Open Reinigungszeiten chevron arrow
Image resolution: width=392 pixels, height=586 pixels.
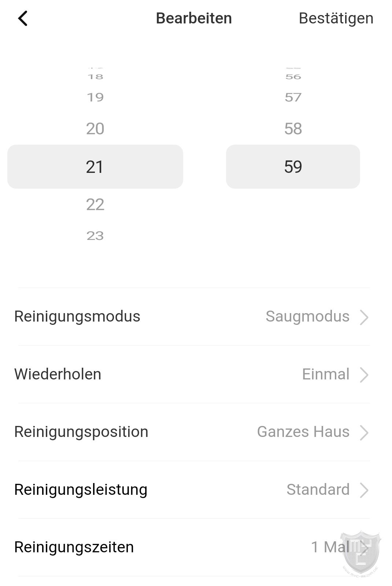tap(364, 548)
